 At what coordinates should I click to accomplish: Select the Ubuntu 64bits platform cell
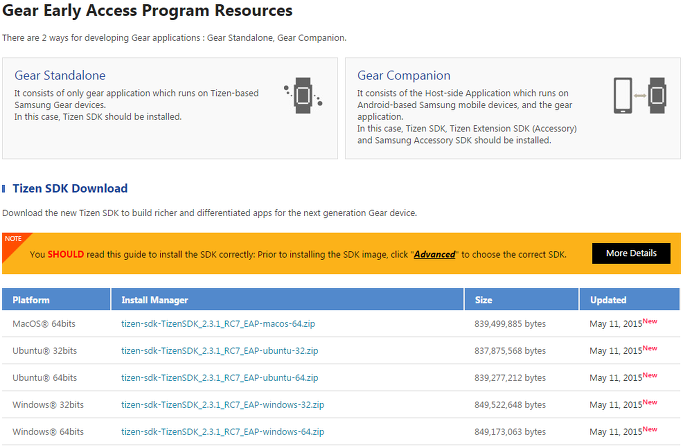[x=44, y=378]
